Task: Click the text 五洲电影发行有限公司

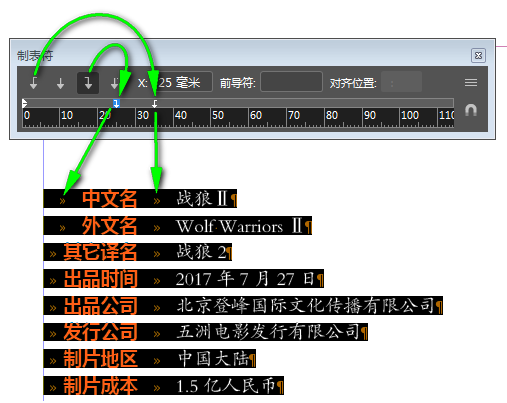Action: pyautogui.click(x=268, y=332)
